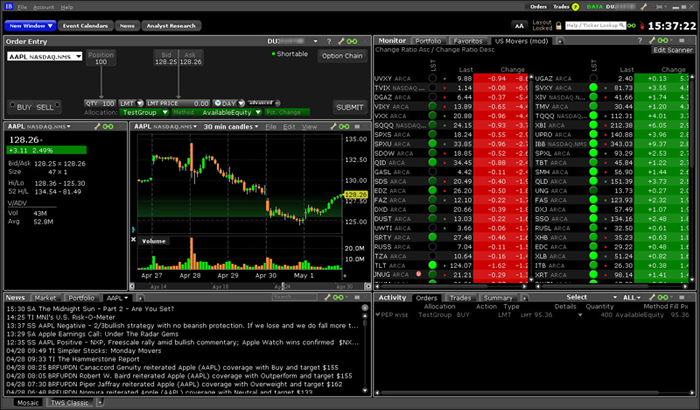Screen dimensions: 700x410
Task: Toggle the advanced order options
Action: click(x=263, y=103)
